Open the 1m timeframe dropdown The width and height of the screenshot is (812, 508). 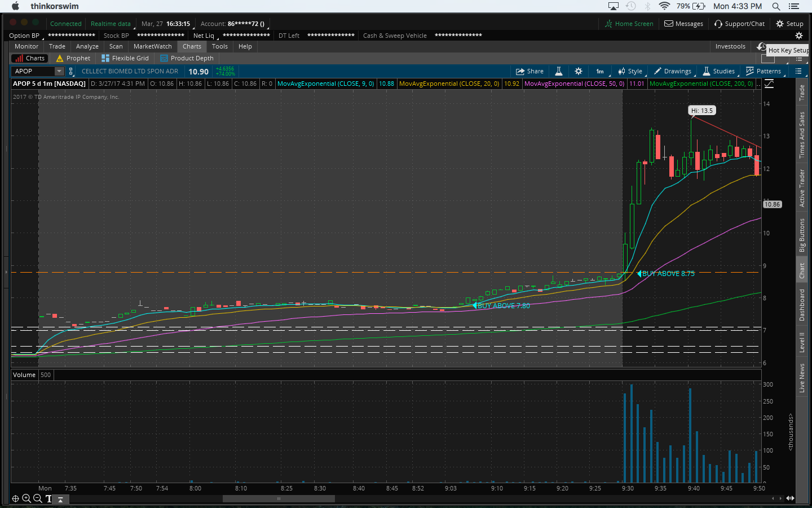point(600,71)
